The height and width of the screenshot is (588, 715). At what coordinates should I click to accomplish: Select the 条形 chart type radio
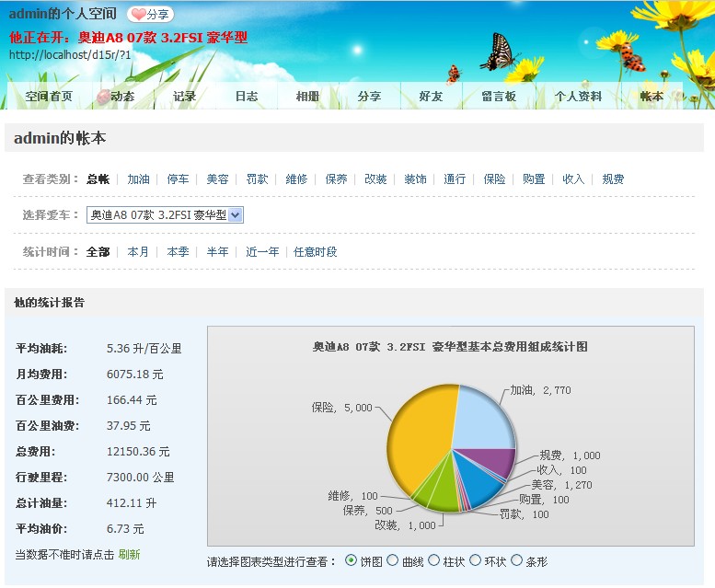click(516, 560)
